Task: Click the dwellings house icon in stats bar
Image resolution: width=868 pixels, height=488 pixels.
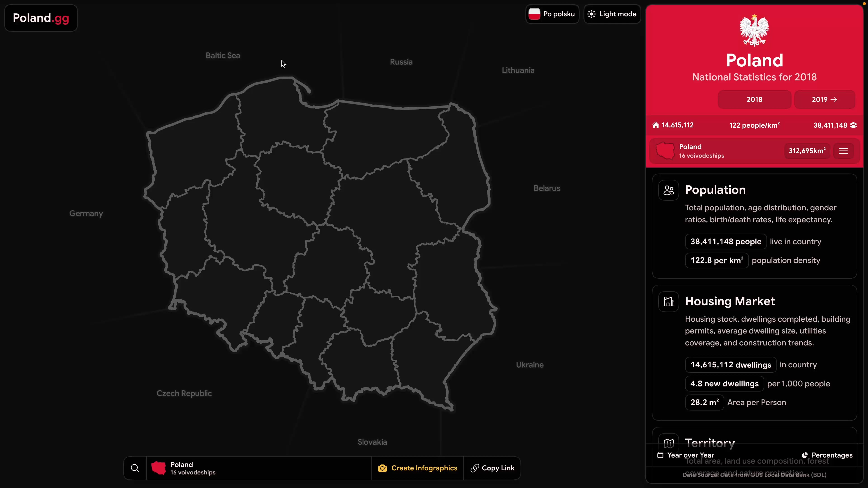Action: point(656,125)
